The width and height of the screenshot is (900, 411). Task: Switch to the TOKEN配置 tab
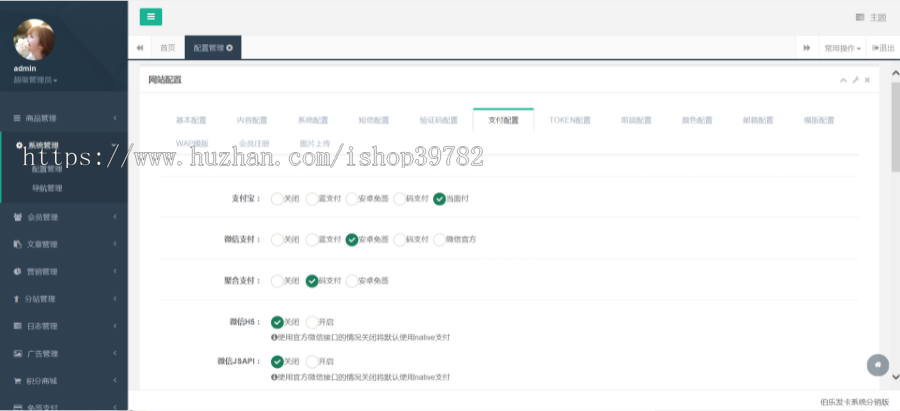[569, 120]
